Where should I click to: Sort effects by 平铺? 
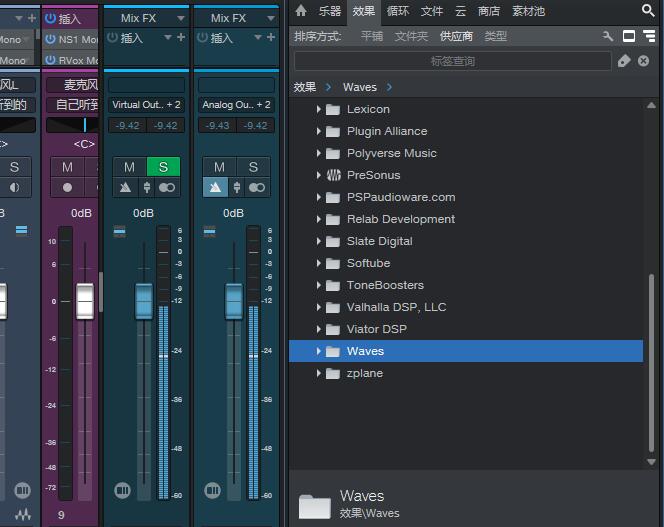click(x=372, y=36)
